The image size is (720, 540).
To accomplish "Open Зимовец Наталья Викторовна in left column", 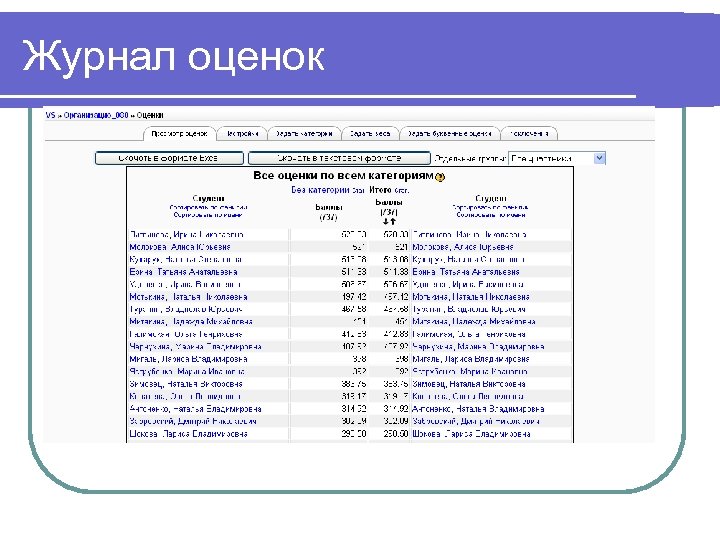I will point(186,384).
